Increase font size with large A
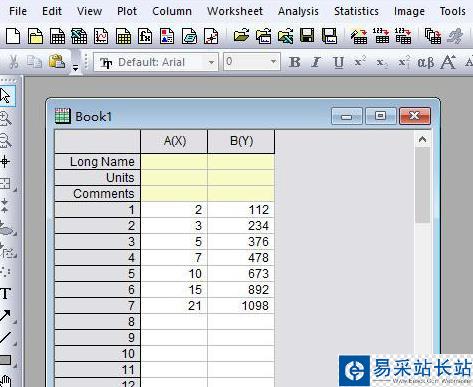The height and width of the screenshot is (387, 473). (x=448, y=62)
